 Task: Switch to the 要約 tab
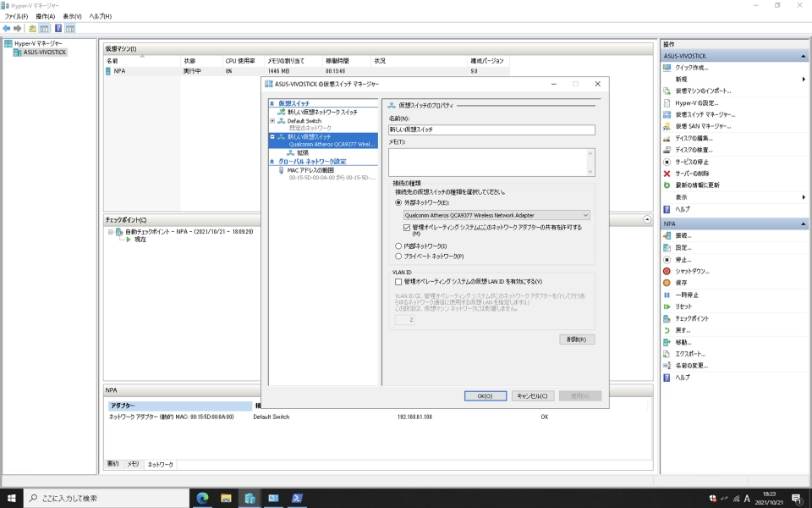click(112, 464)
